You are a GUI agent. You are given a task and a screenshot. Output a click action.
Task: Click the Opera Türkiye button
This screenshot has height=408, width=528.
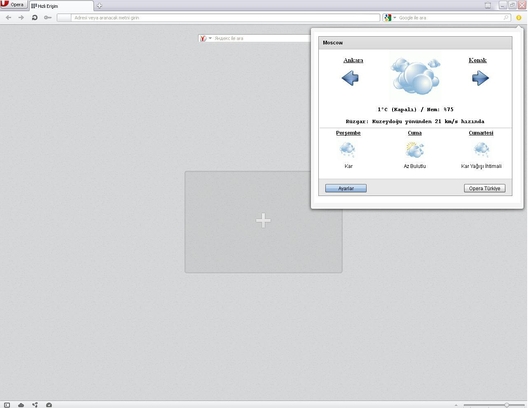tap(485, 188)
